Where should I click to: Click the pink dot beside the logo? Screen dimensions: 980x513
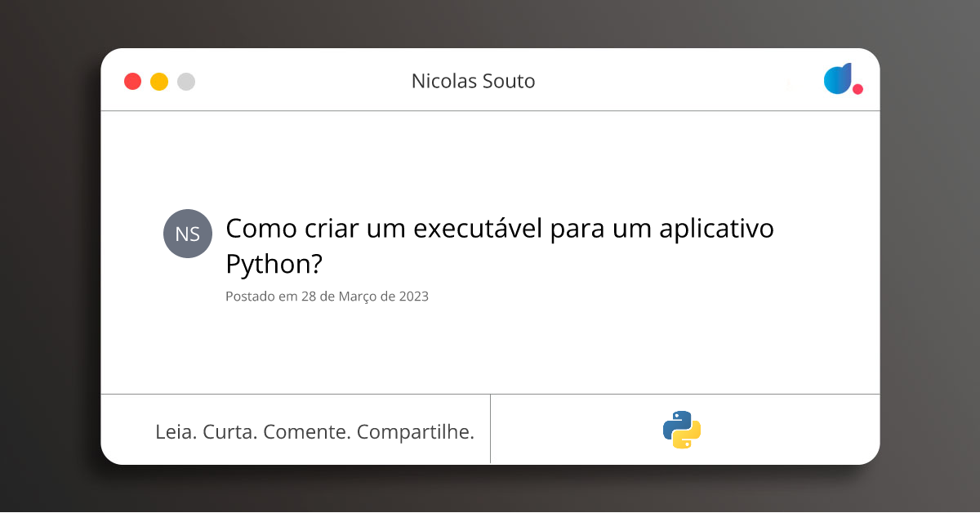click(857, 88)
